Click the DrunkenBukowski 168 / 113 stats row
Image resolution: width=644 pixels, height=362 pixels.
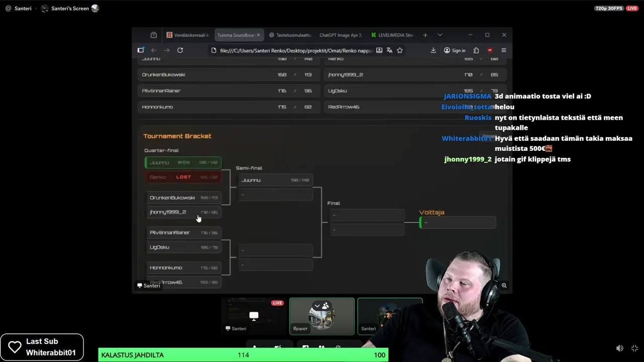click(228, 74)
